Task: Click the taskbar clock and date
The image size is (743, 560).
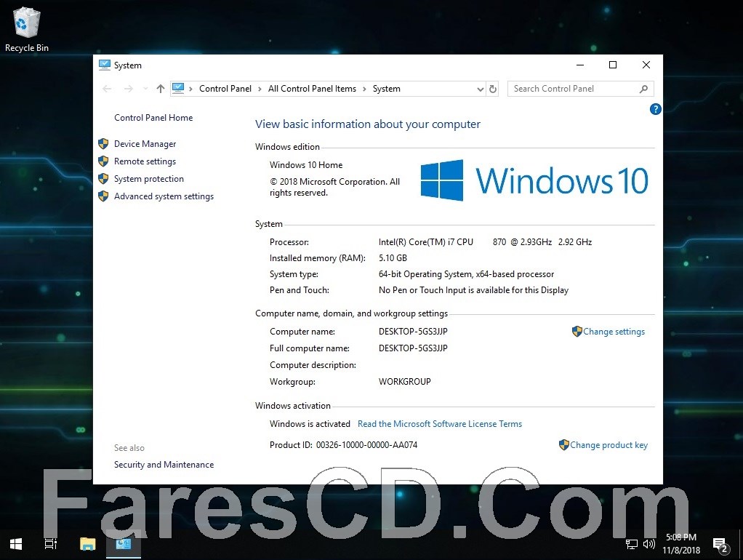Action: 681,544
